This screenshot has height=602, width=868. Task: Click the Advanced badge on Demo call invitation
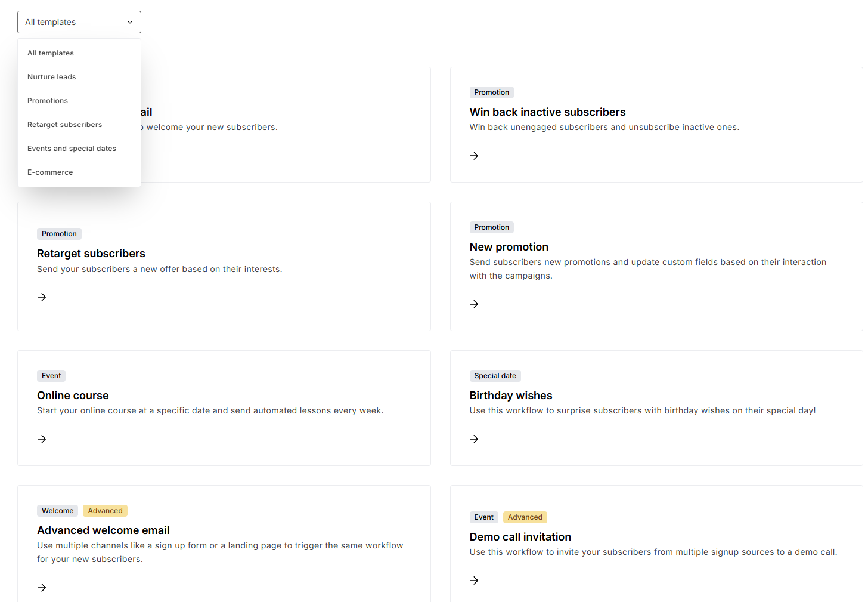tap(525, 517)
